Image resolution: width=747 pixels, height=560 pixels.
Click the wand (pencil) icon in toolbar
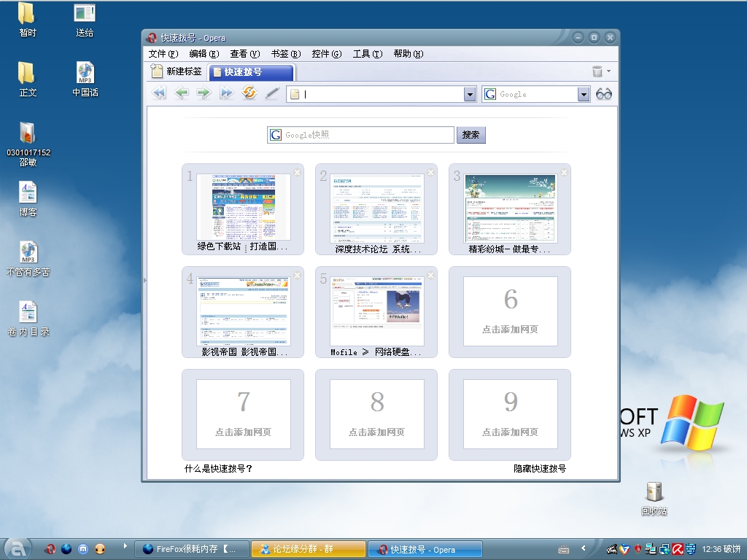(x=272, y=93)
